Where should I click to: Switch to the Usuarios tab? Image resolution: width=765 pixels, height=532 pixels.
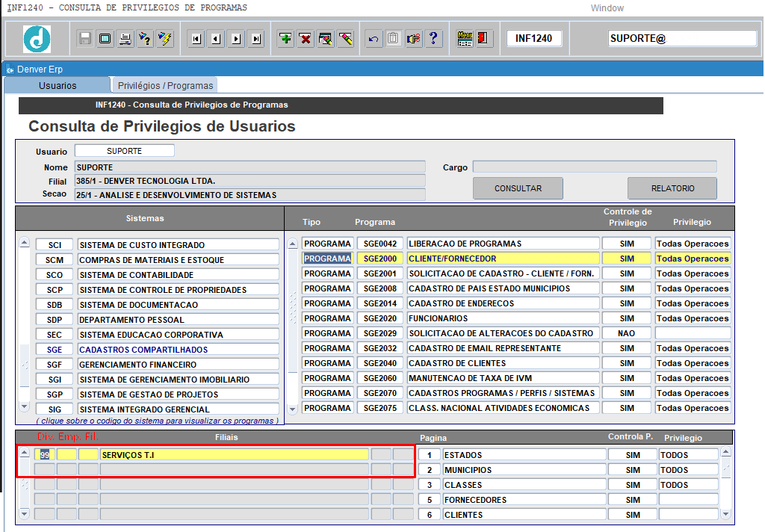pos(58,85)
